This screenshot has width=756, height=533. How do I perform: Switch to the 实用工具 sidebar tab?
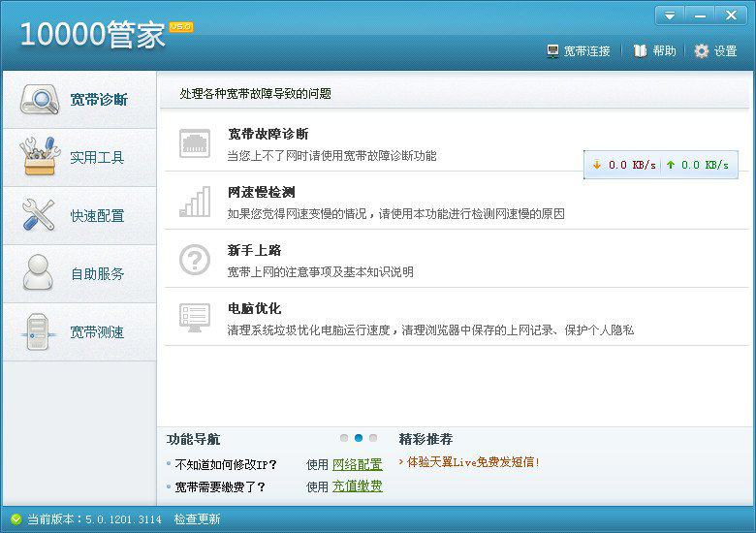pos(79,158)
